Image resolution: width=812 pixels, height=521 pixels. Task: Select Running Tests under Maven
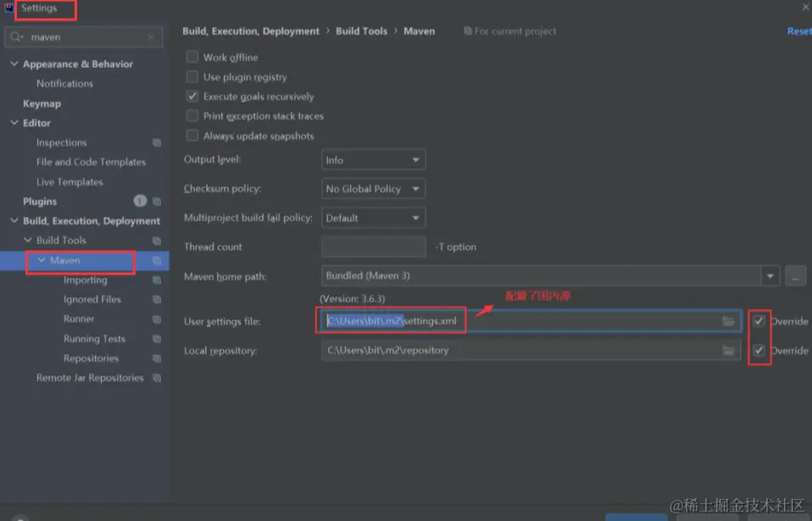[94, 339]
